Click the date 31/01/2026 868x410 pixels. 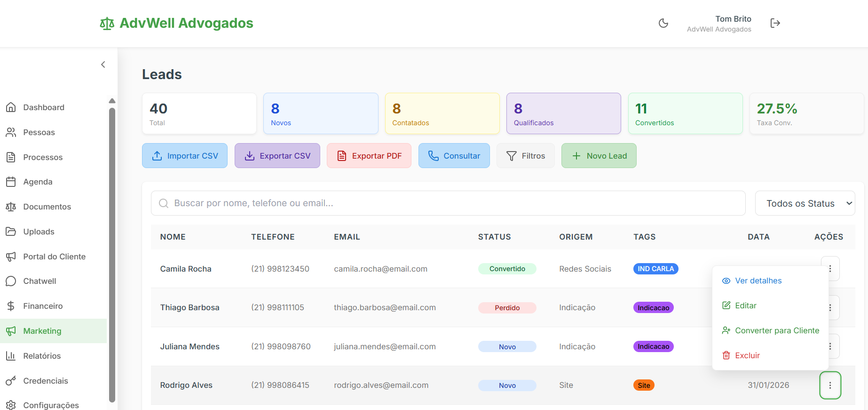click(769, 385)
